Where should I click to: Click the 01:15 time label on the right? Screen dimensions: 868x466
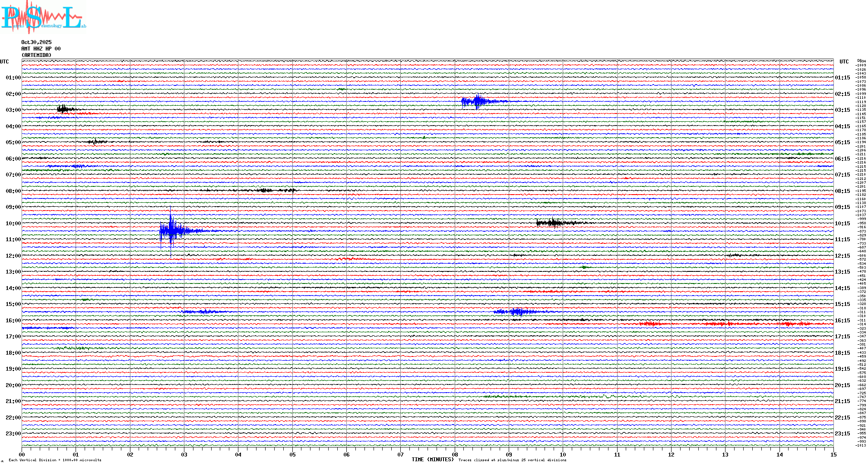click(842, 78)
